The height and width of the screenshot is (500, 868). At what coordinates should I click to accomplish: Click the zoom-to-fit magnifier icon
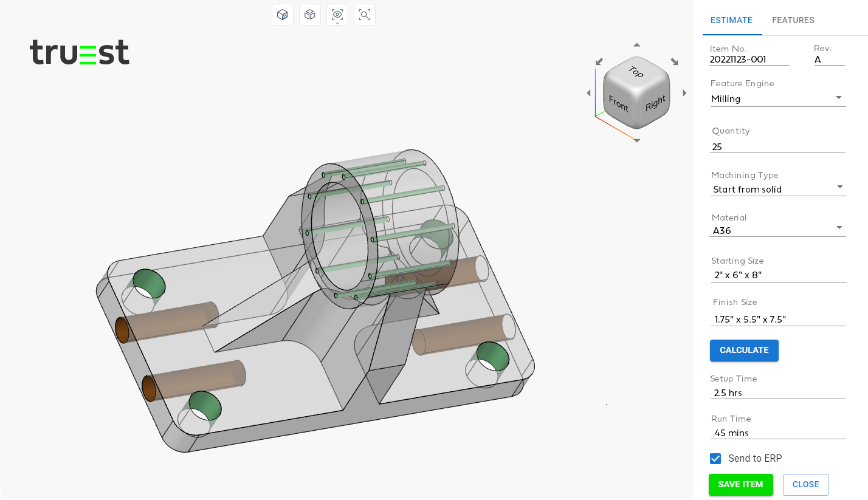(365, 15)
